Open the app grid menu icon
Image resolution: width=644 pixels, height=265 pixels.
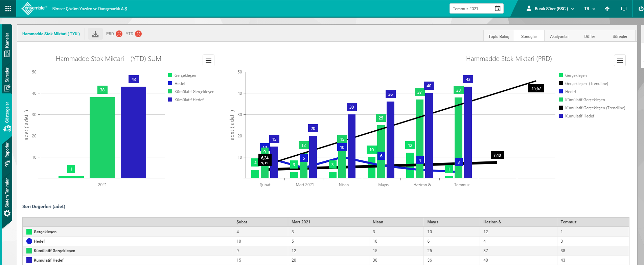(8, 8)
